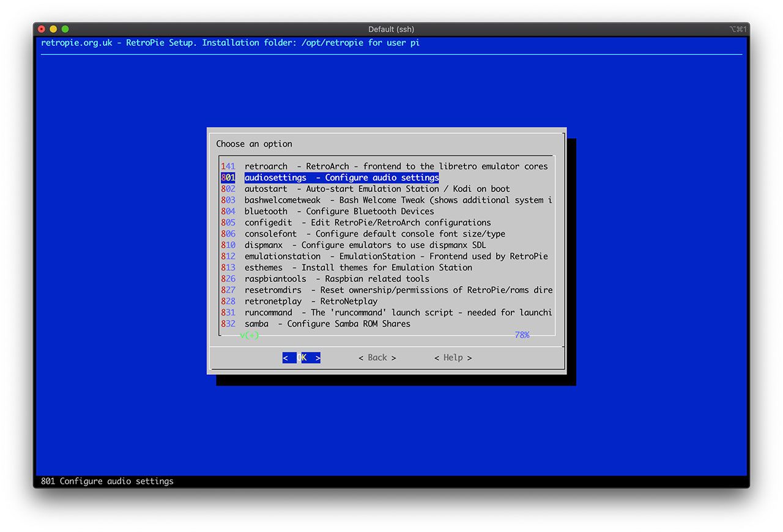The image size is (783, 532).
Task: Select configedit Edit RetroPie configurations
Action: coord(367,223)
